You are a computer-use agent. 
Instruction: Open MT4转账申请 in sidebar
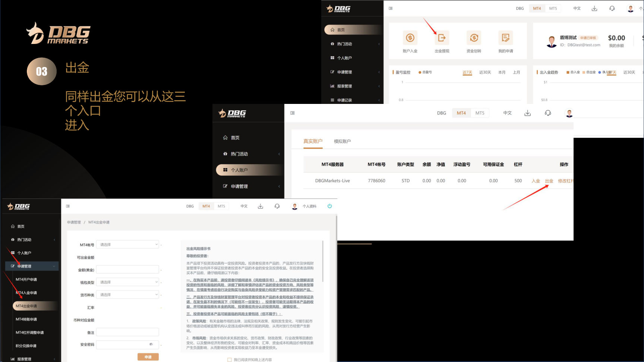26,319
